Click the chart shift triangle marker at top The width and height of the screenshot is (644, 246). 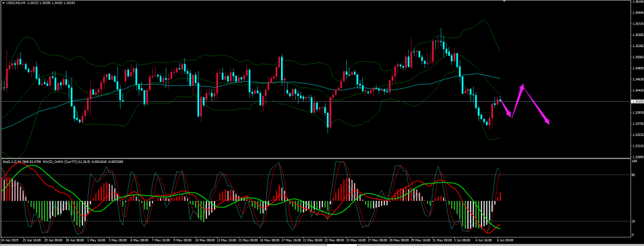(505, 1)
